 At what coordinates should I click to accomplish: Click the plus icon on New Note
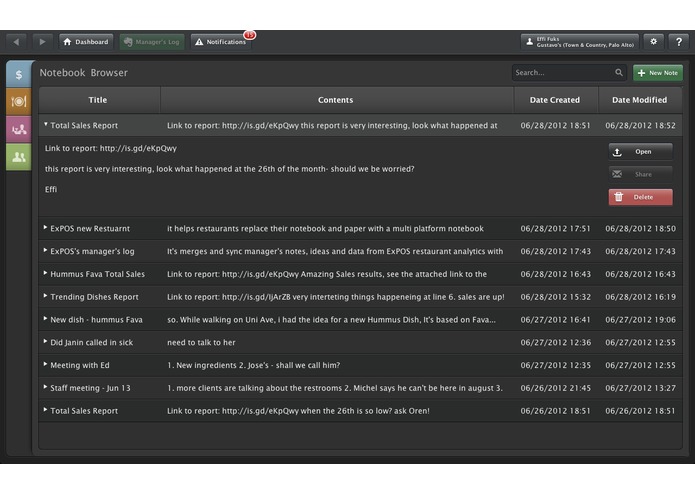[641, 73]
